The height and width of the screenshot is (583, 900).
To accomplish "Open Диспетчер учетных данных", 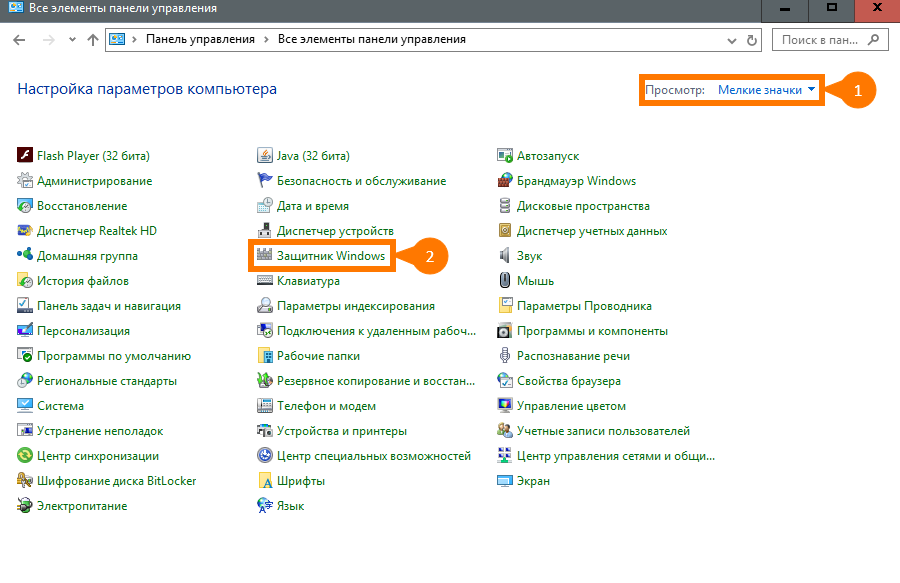I will (x=592, y=231).
